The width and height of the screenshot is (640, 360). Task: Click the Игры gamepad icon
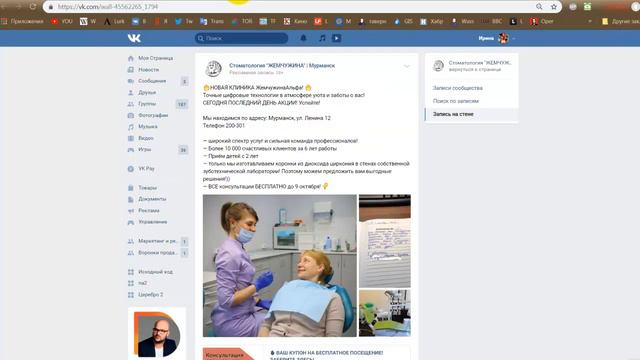(131, 150)
